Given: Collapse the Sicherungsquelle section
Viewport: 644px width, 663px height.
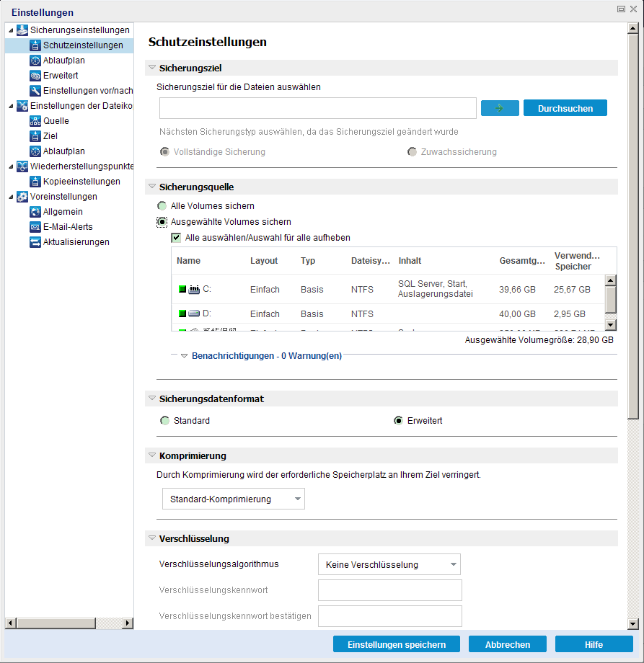Looking at the screenshot, I should coord(152,186).
